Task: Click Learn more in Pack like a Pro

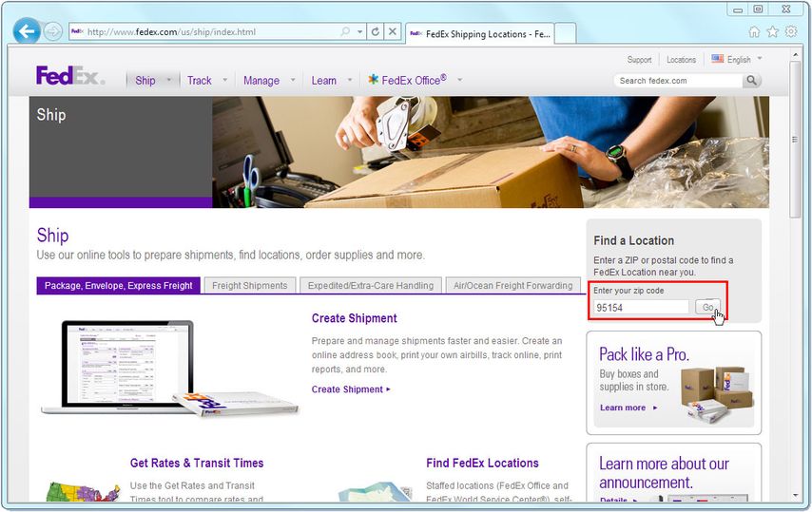Action: [x=628, y=408]
